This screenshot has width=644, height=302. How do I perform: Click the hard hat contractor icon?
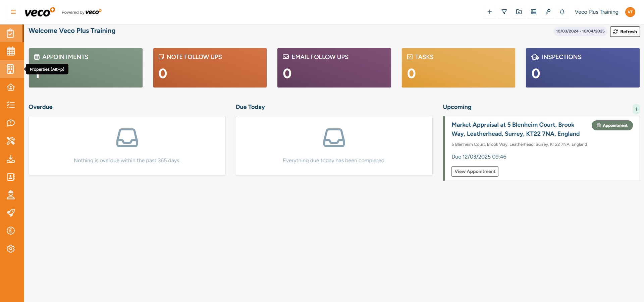click(10, 195)
